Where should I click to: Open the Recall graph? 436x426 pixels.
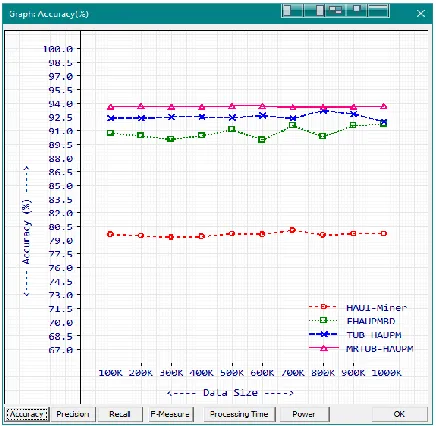120,414
